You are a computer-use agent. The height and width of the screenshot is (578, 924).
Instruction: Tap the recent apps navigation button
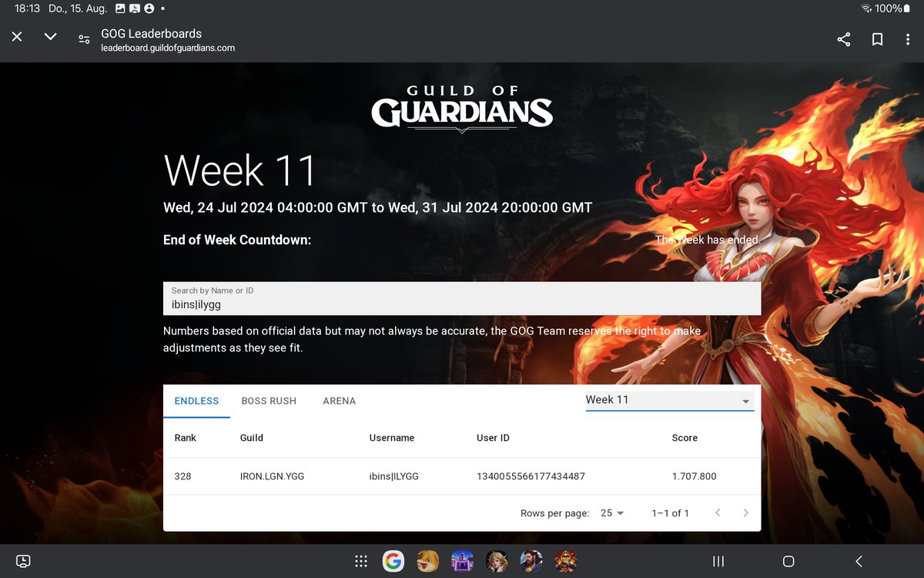point(718,561)
